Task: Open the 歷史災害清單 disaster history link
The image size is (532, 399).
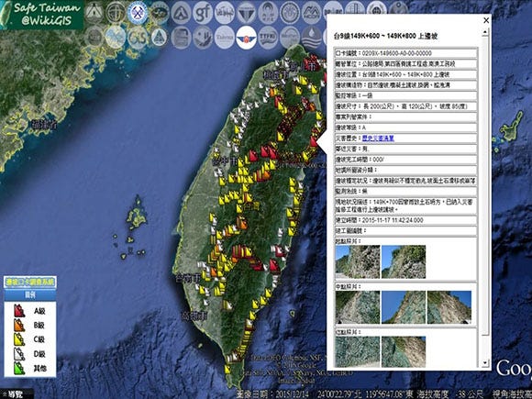Action: pos(378,139)
